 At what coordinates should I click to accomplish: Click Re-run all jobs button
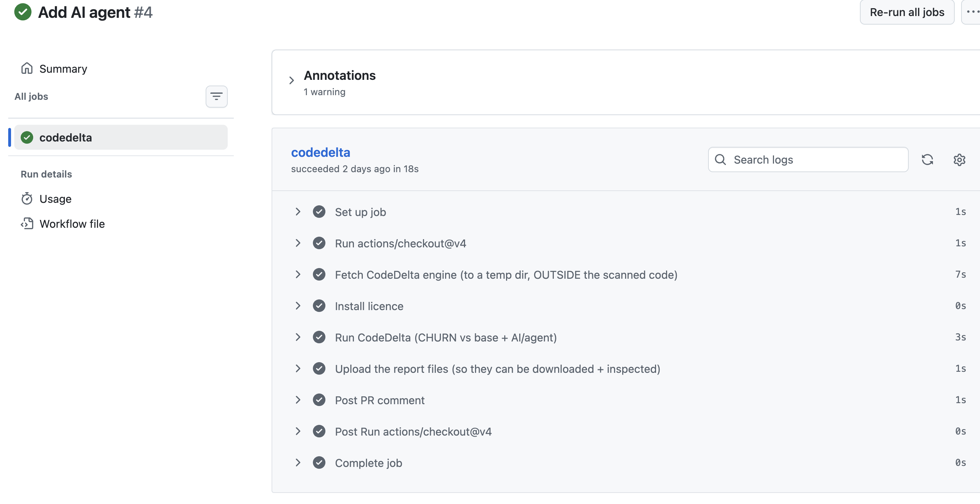click(x=907, y=12)
